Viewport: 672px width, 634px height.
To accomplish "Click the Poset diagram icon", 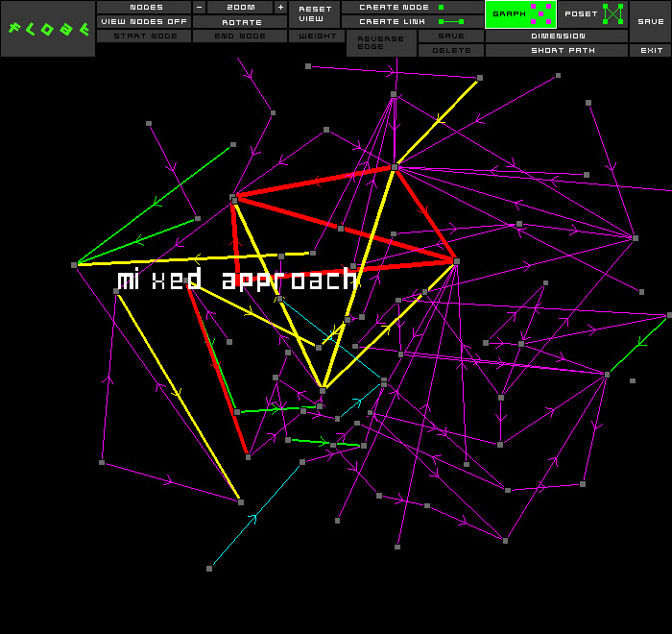I will click(612, 13).
